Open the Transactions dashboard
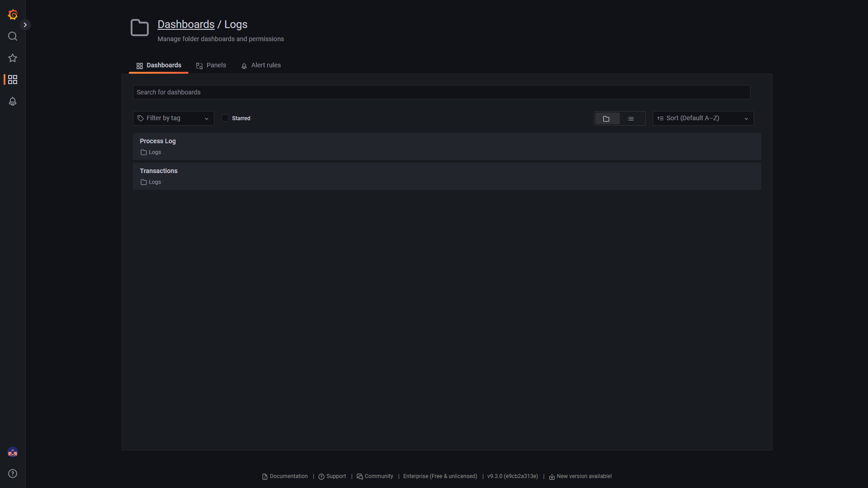868x488 pixels. point(447,176)
